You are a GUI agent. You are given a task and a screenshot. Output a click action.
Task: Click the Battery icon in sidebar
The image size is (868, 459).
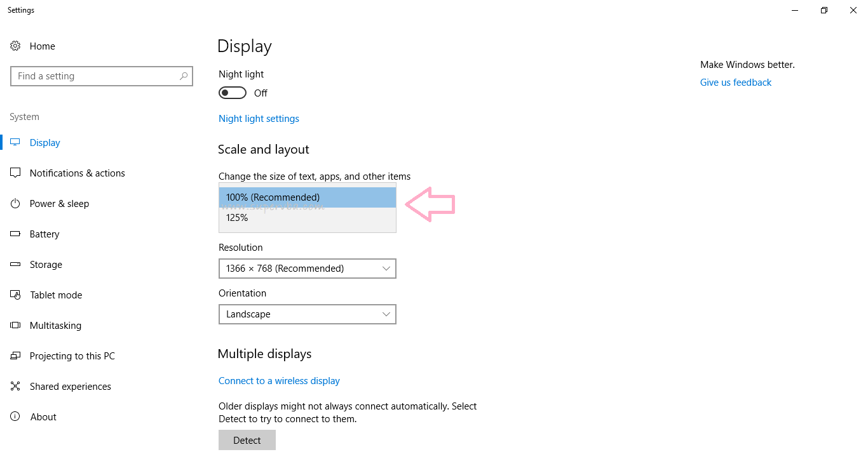pos(15,234)
